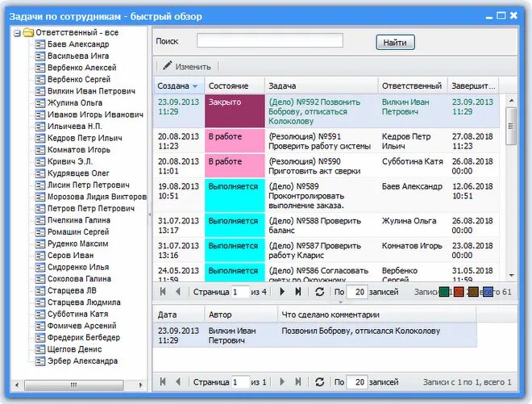Select Субботина Катя in the tree
The image size is (532, 404).
[77, 314]
